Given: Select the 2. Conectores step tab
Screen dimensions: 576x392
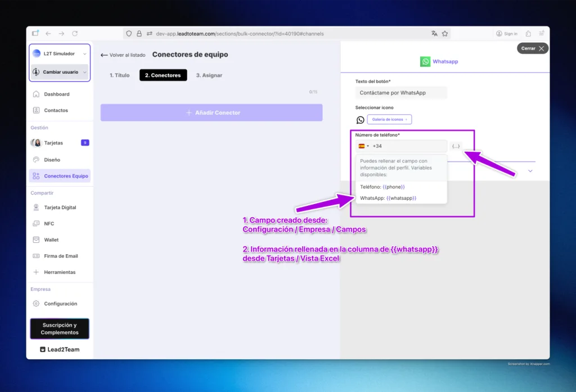Looking at the screenshot, I should click(163, 75).
